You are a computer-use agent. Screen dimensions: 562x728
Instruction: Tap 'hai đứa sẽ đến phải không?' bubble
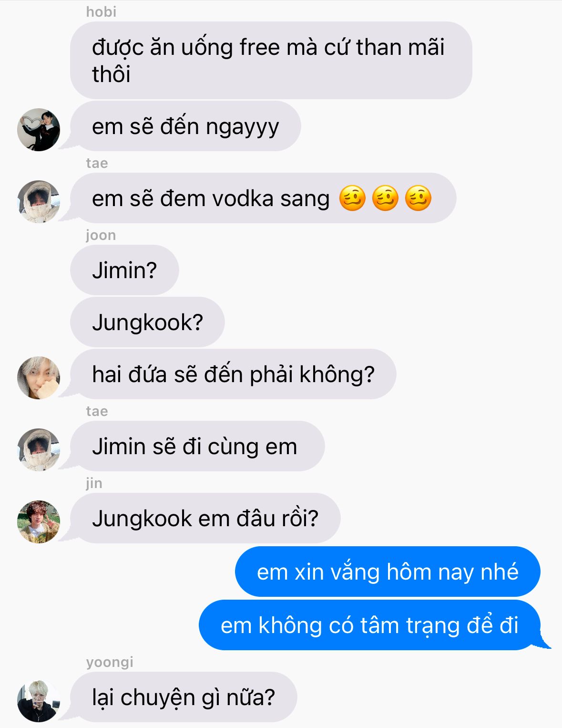tap(233, 374)
